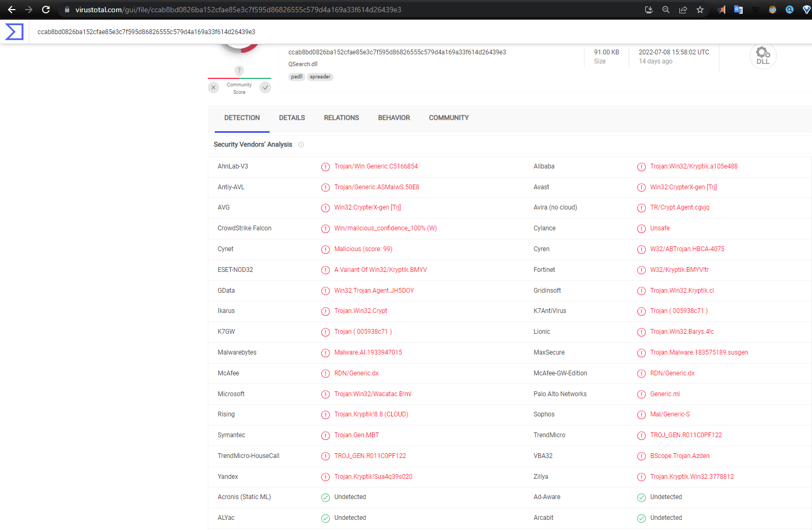
Task: Open the BEHAVIOR tab
Action: tap(394, 118)
